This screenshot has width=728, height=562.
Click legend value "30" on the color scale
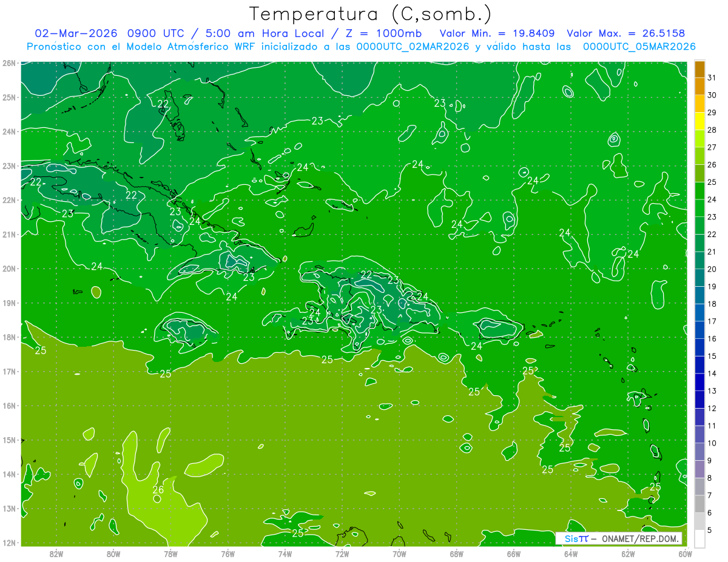(712, 95)
